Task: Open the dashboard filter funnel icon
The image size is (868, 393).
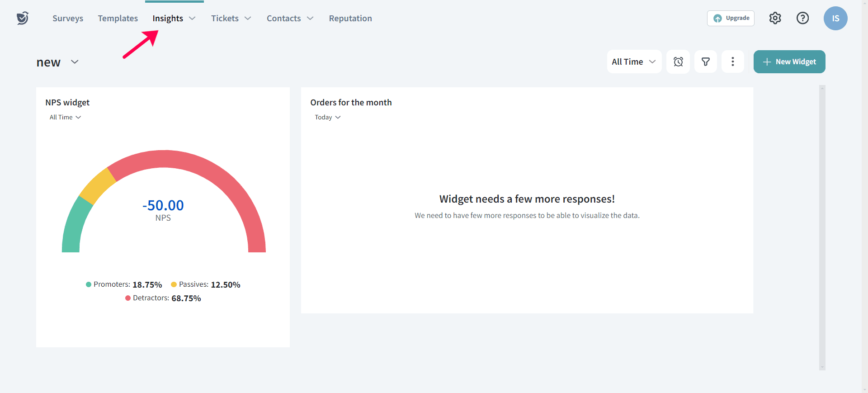Action: point(705,62)
